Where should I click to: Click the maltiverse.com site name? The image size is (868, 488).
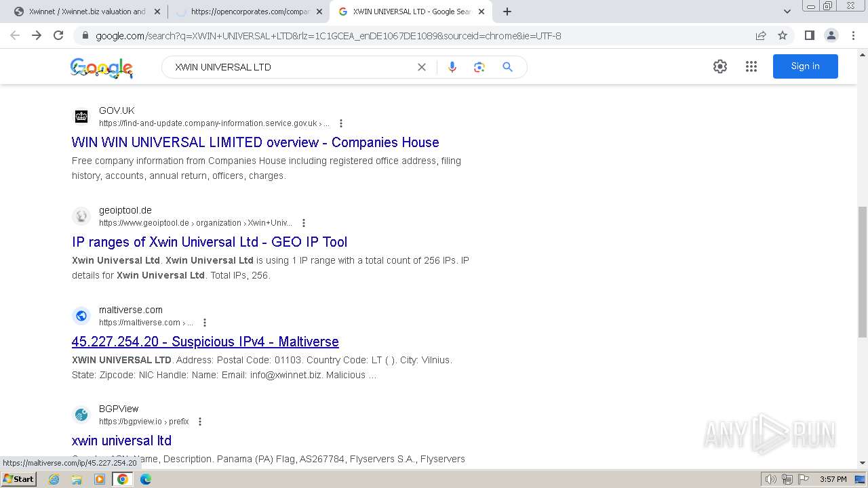pos(131,310)
